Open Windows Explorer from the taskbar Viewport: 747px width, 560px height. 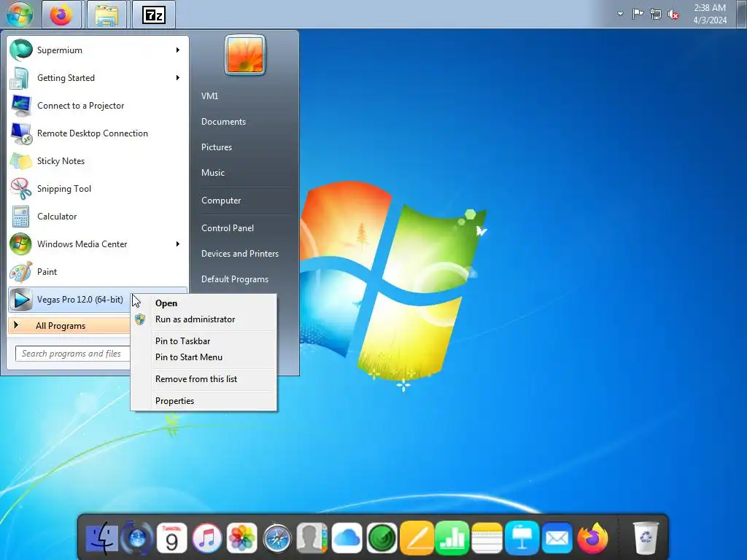[x=107, y=15]
